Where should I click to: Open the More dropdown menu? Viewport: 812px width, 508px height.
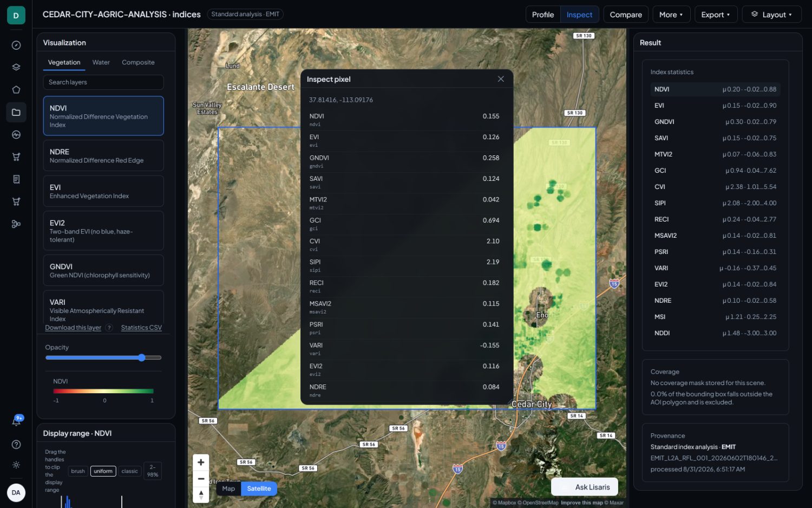(671, 15)
